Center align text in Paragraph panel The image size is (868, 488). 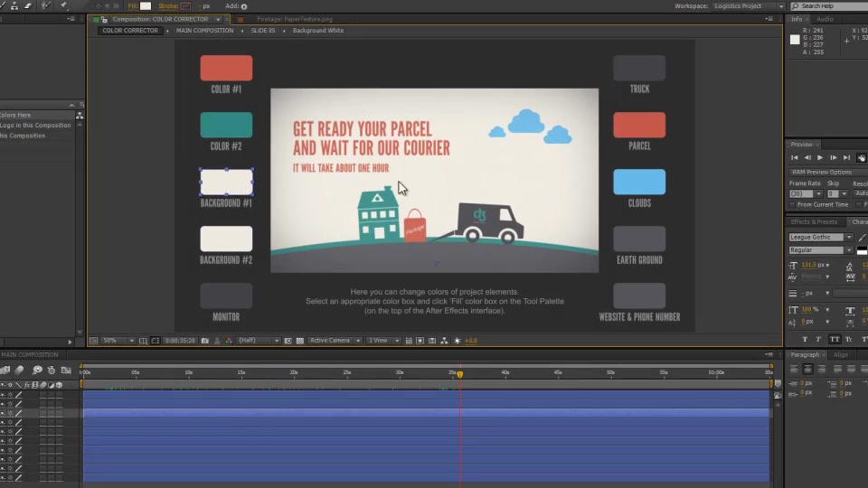807,369
